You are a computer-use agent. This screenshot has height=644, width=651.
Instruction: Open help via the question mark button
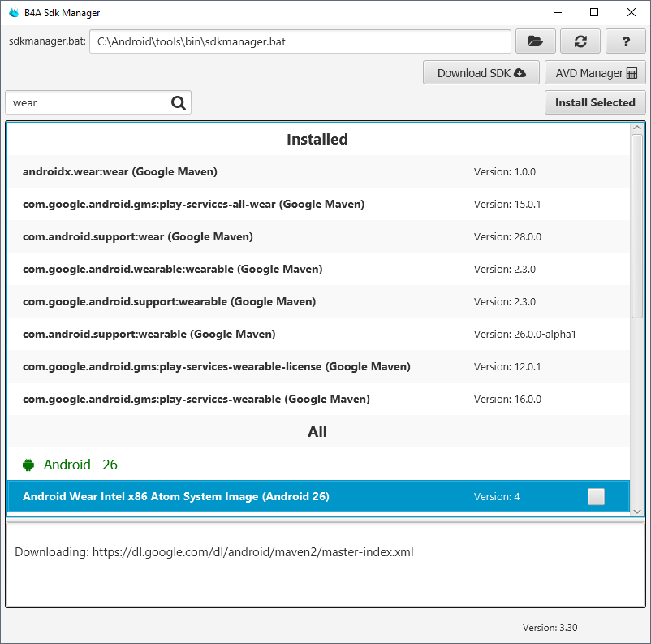pyautogui.click(x=625, y=41)
